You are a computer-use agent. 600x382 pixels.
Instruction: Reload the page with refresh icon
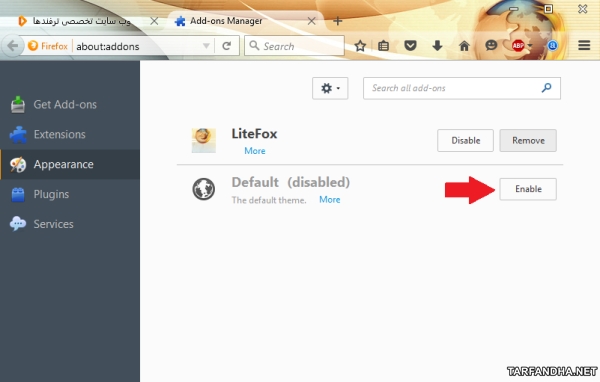point(226,46)
